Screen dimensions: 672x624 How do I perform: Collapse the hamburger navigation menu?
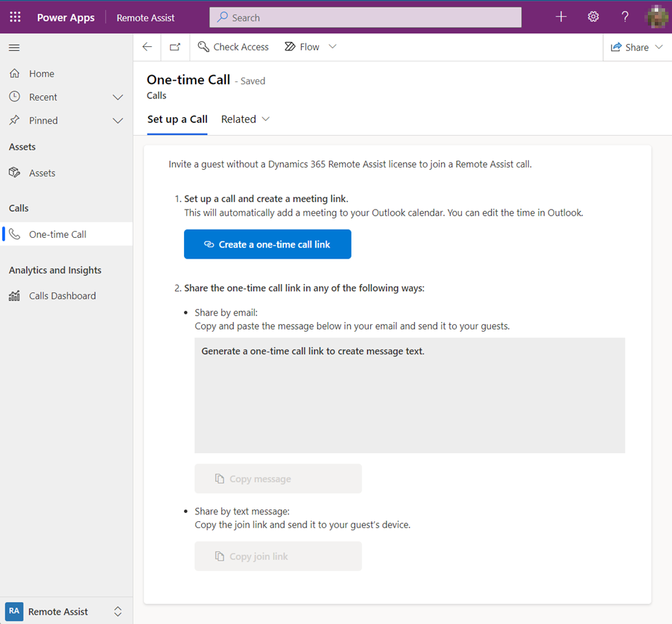14,48
